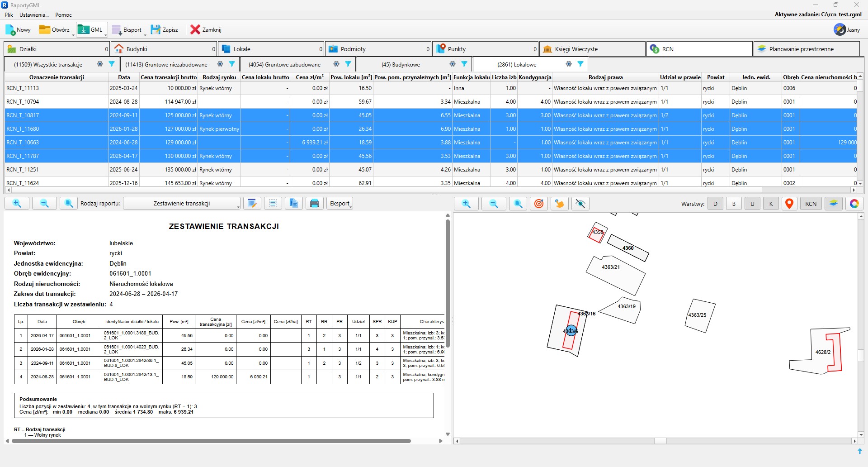Image resolution: width=868 pixels, height=467 pixels.
Task: Switch the theme with the Jasny button
Action: 847,30
